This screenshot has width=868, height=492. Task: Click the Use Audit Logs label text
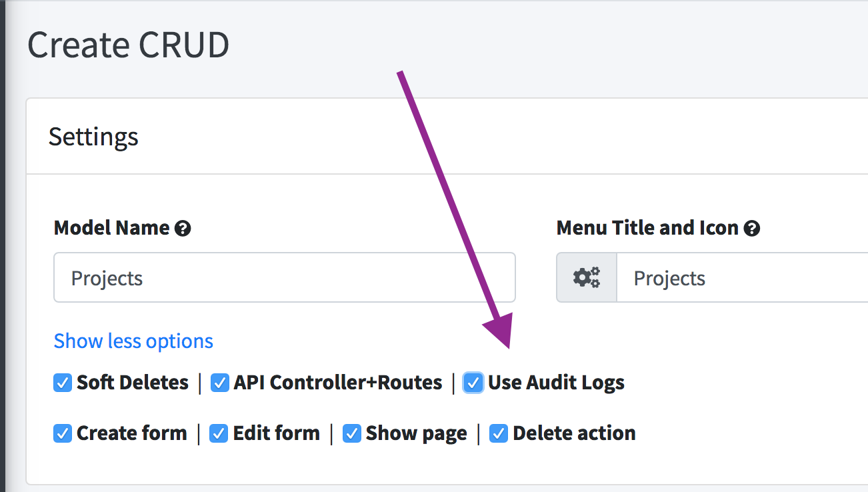tap(556, 383)
